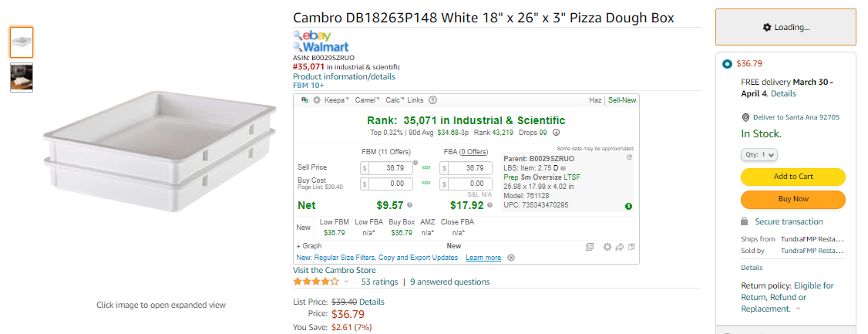Image resolution: width=868 pixels, height=334 pixels.
Task: Open the Visit the Cambro Store link
Action: point(335,270)
